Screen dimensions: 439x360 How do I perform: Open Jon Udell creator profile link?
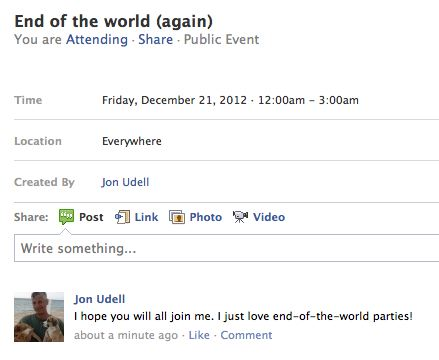[x=125, y=182]
